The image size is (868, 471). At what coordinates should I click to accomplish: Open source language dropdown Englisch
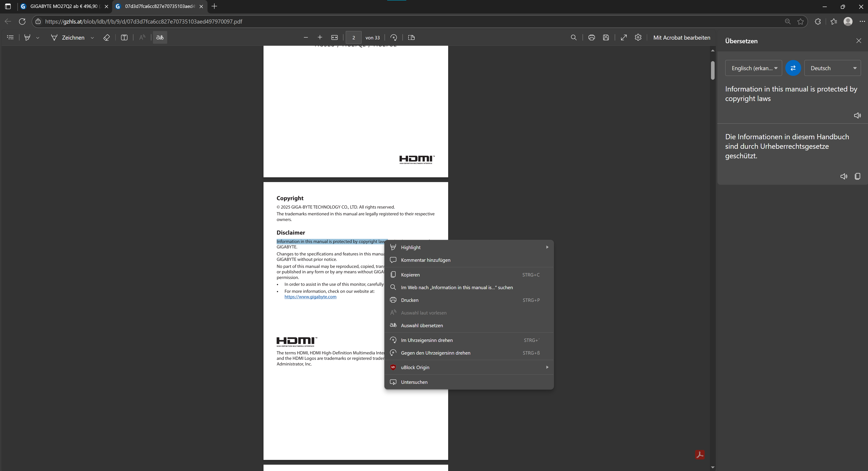click(753, 68)
